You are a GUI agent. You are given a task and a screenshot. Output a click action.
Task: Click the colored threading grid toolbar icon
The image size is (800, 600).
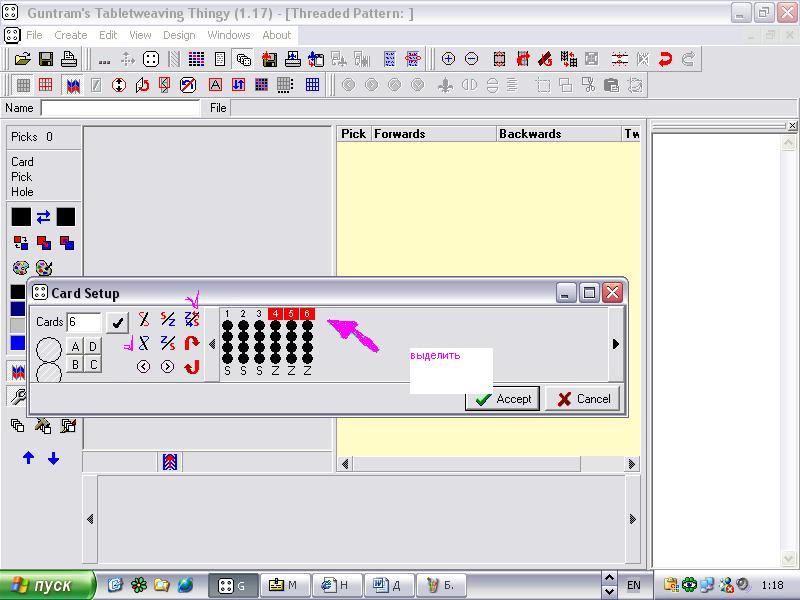(196, 59)
